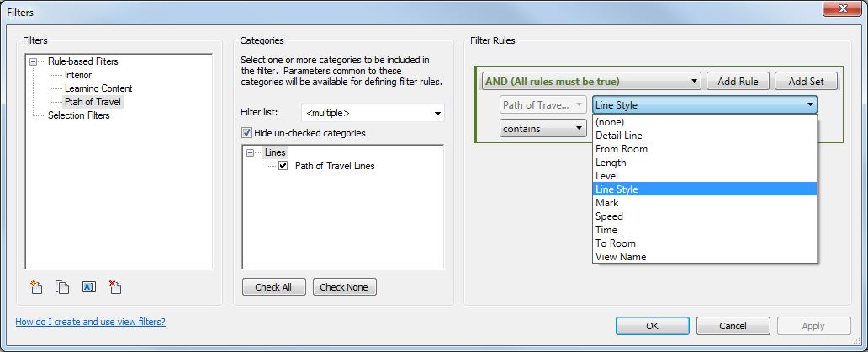This screenshot has height=352, width=868.
Task: Collapse the Lines category node
Action: click(251, 152)
